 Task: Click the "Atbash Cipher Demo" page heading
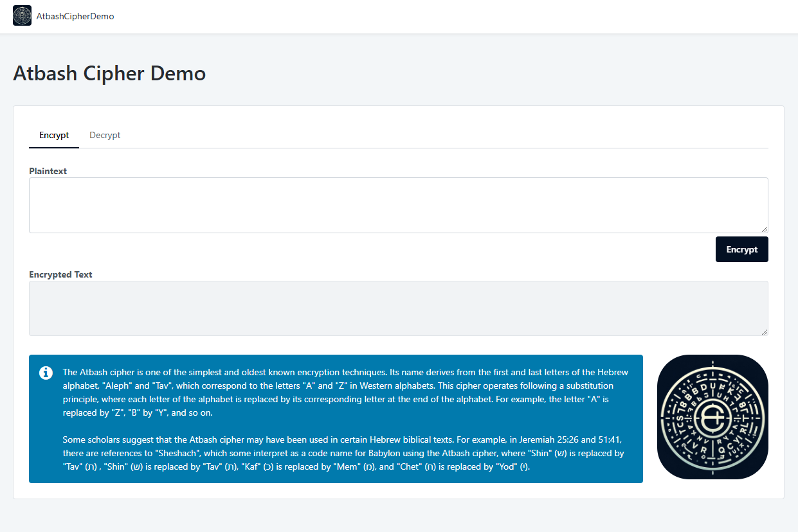coord(109,73)
